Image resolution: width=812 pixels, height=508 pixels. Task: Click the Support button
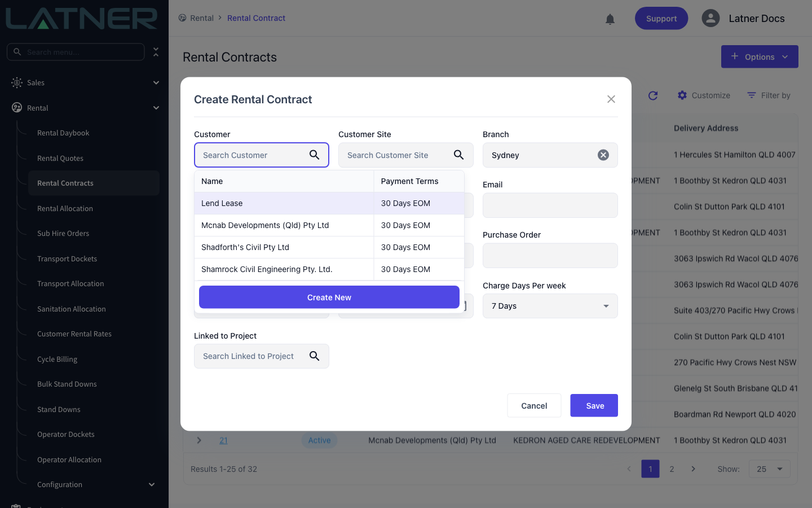point(661,18)
